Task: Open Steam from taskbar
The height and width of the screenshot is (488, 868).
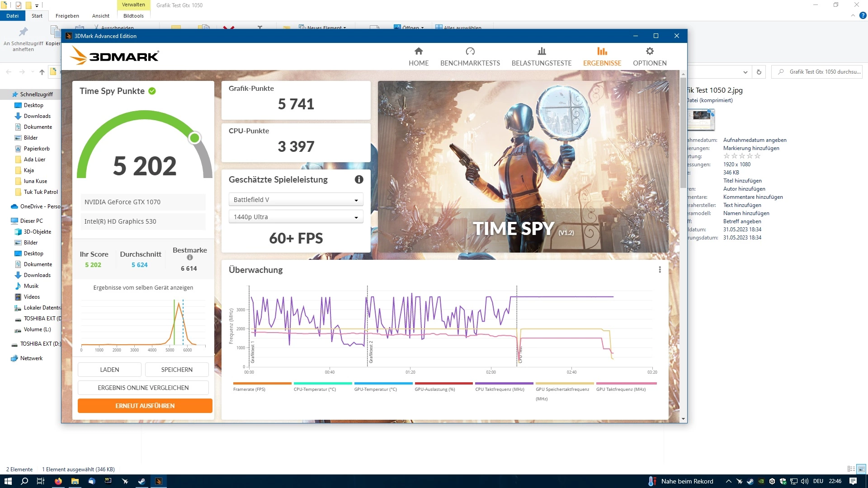Action: click(x=142, y=481)
